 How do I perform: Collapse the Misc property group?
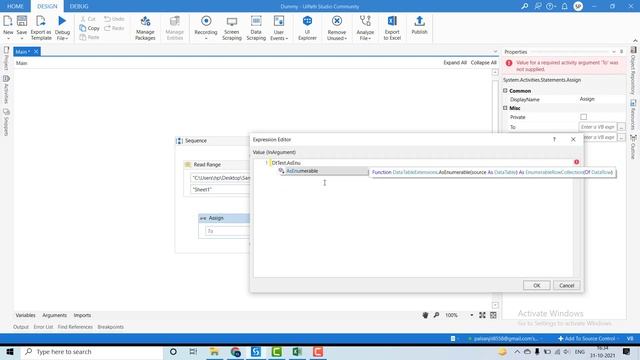pos(505,108)
